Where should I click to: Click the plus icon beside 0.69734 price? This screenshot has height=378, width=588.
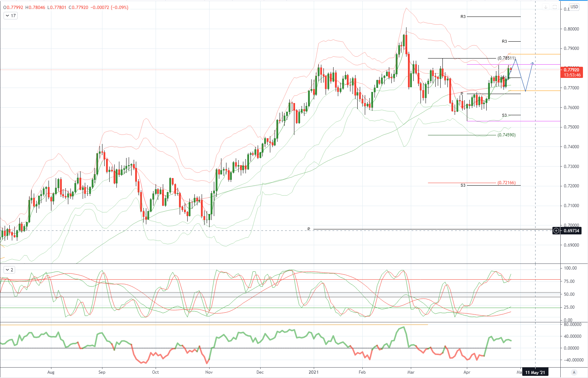point(556,231)
